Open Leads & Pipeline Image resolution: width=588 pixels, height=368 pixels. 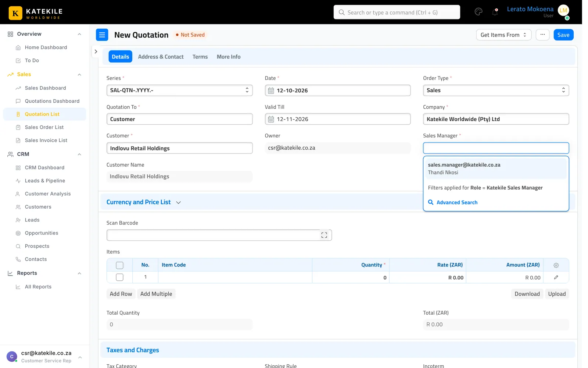pyautogui.click(x=45, y=181)
